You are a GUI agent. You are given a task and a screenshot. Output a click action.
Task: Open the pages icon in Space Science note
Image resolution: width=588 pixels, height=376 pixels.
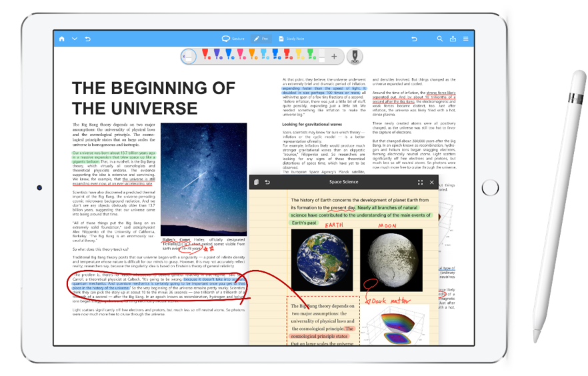(x=256, y=182)
